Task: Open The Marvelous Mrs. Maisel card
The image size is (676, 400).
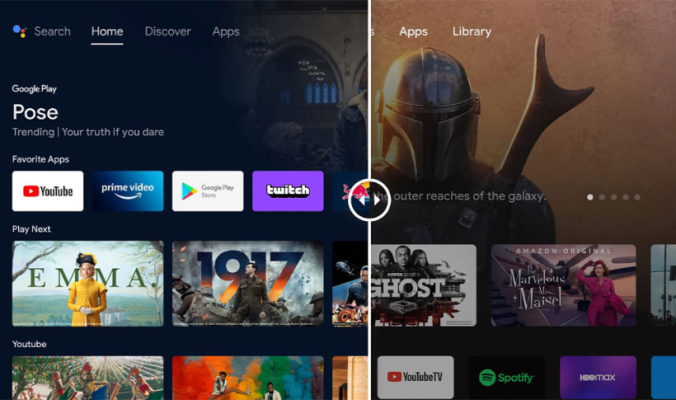Action: tap(563, 285)
